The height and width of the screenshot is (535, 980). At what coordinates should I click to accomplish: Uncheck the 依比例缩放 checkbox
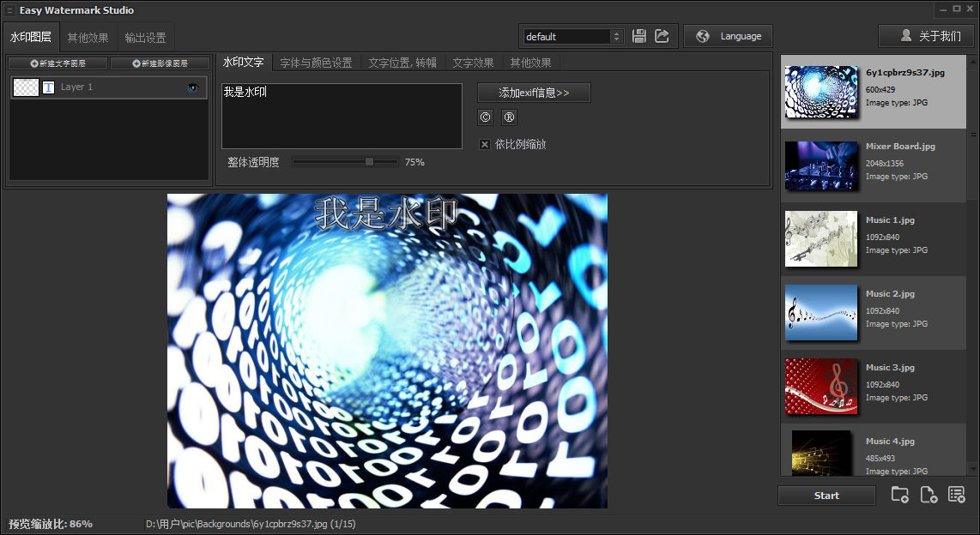coord(485,143)
